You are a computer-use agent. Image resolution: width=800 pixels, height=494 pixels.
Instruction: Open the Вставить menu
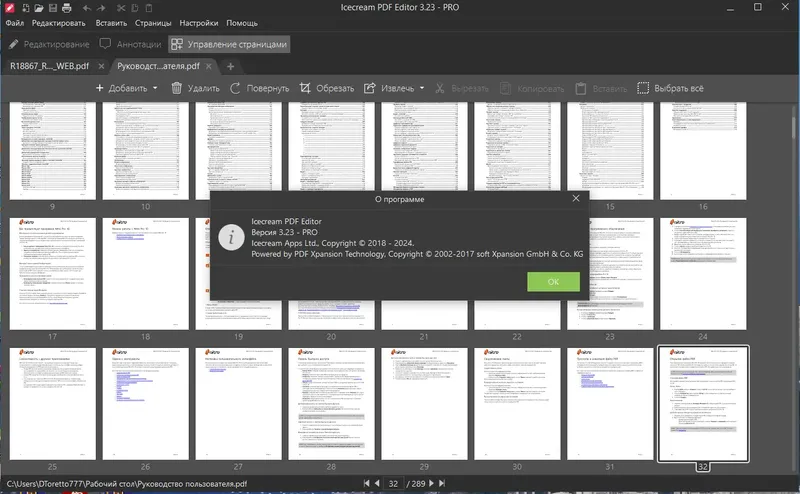click(111, 23)
